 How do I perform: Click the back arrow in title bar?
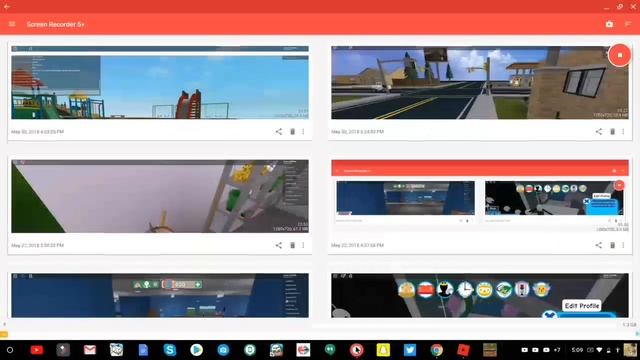7,7
